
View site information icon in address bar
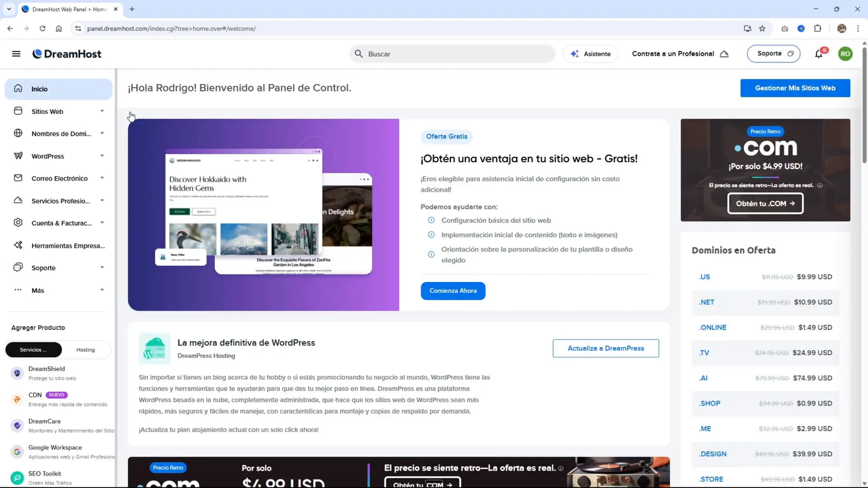(x=78, y=28)
